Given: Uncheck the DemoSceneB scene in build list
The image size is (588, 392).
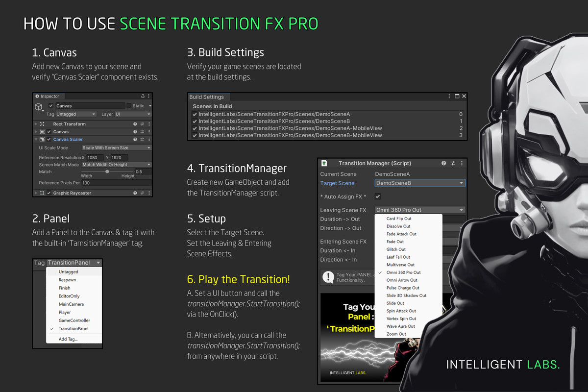Looking at the screenshot, I should [x=195, y=121].
